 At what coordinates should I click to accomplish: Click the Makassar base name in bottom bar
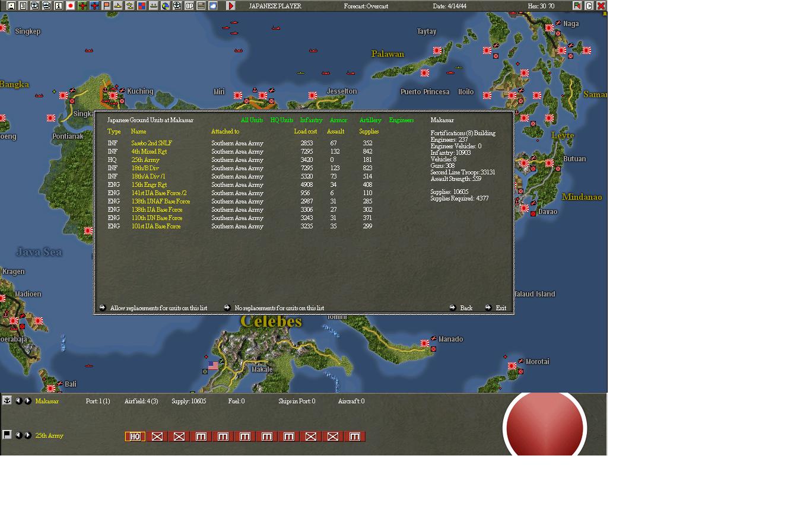click(x=47, y=401)
